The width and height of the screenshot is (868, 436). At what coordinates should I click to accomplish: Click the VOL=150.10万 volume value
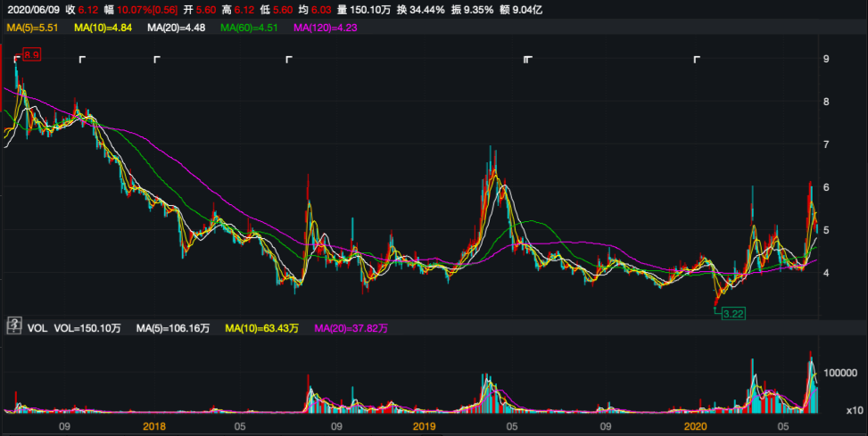(x=87, y=329)
